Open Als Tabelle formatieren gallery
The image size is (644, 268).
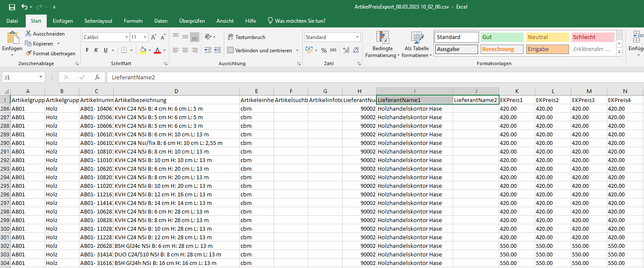(x=417, y=45)
